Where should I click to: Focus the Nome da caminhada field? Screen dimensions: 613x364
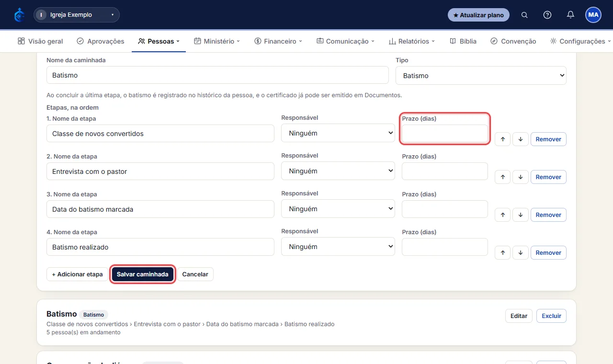point(217,75)
